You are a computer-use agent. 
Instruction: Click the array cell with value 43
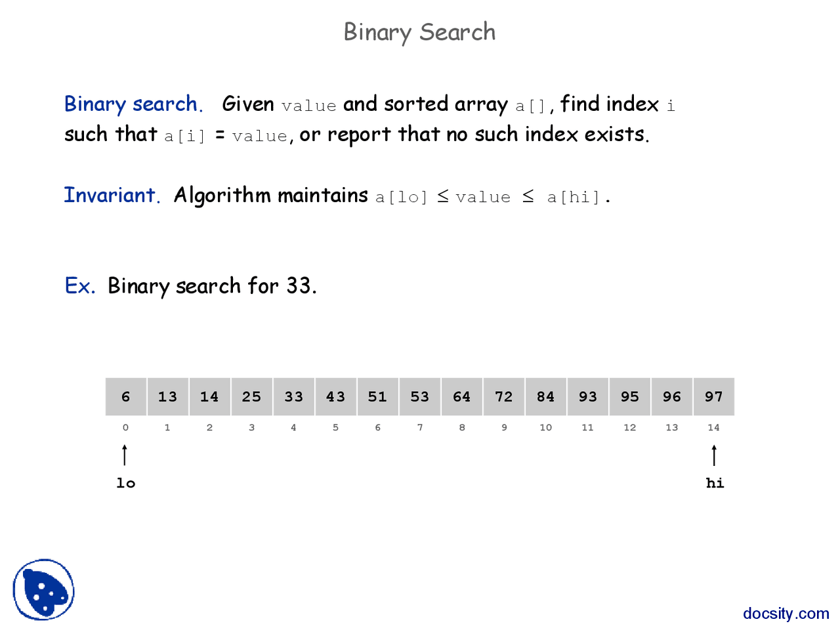(x=336, y=396)
